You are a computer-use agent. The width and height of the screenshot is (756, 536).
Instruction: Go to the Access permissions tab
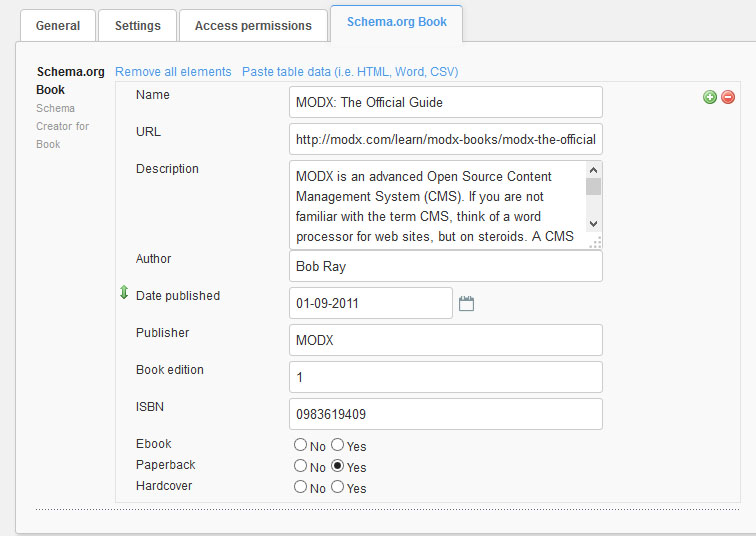pos(253,26)
